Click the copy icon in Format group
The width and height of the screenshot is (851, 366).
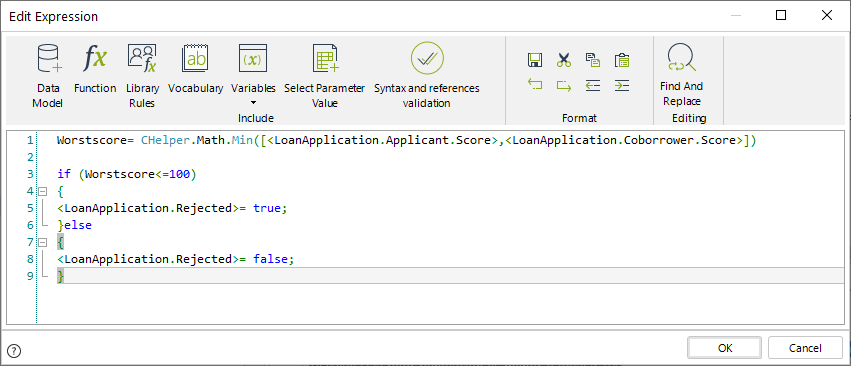(593, 60)
